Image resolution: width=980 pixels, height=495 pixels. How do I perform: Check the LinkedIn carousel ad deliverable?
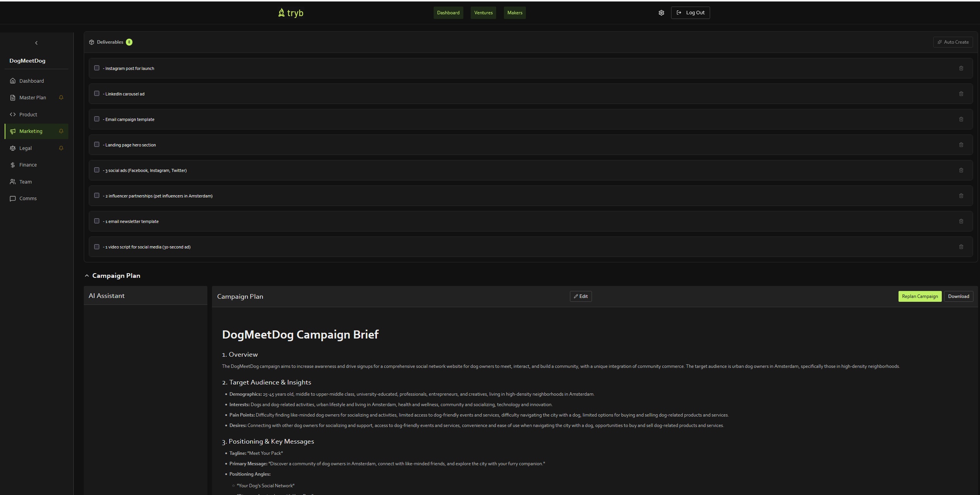click(x=97, y=93)
